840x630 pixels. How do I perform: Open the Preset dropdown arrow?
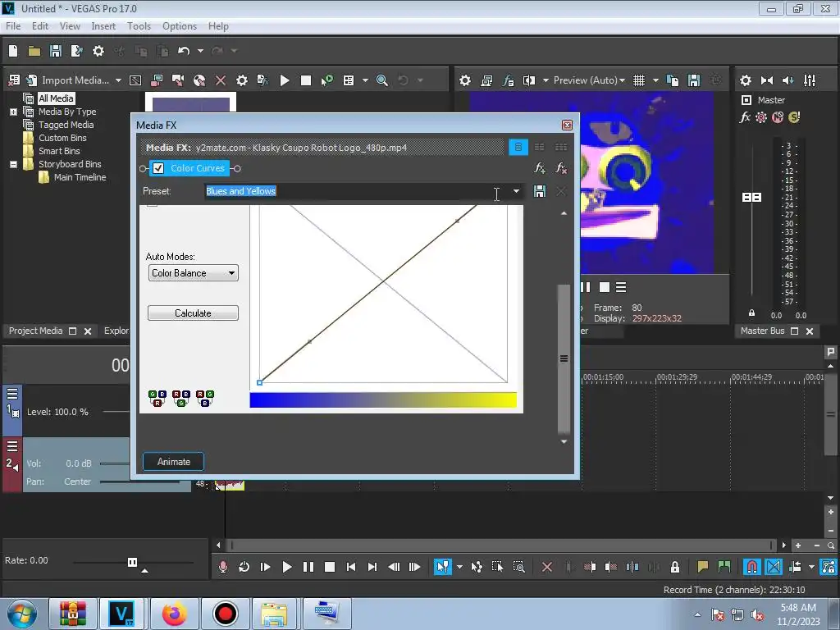click(x=517, y=191)
